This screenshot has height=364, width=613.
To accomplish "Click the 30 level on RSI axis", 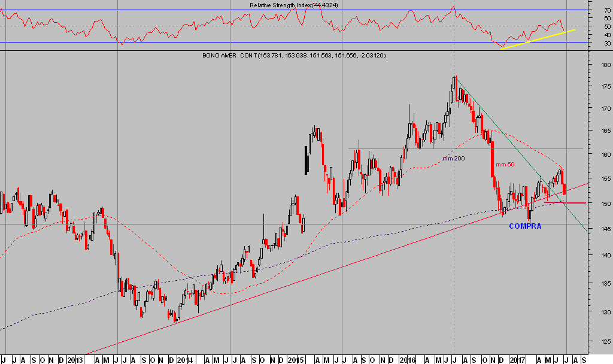I will coord(608,43).
